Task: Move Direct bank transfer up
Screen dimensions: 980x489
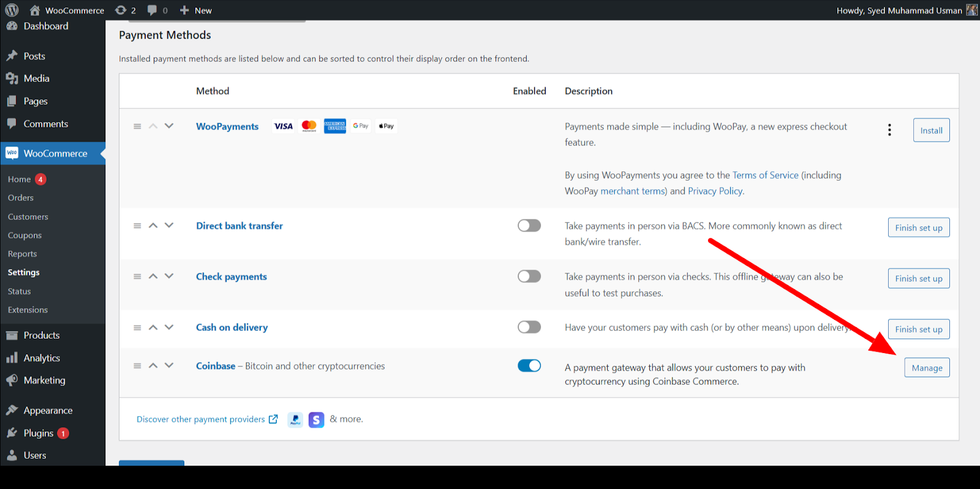Action: click(153, 226)
